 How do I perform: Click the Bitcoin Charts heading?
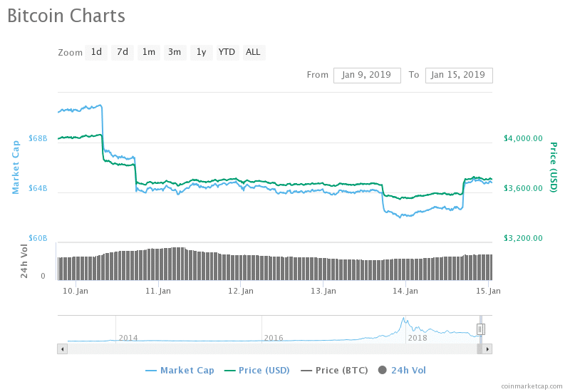[66, 16]
